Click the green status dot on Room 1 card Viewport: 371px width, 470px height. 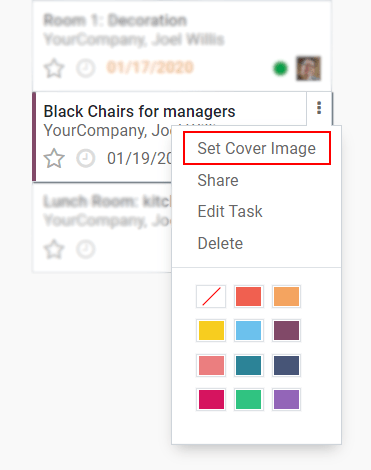[280, 68]
